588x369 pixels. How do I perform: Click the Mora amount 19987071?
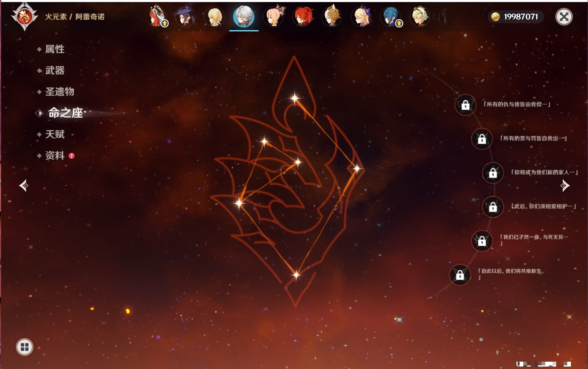[521, 17]
